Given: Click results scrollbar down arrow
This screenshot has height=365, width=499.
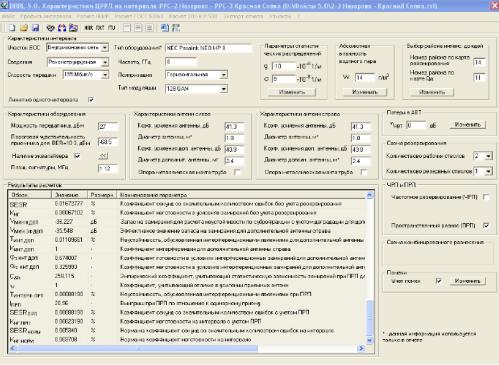Looking at the screenshot, I should tap(370, 340).
